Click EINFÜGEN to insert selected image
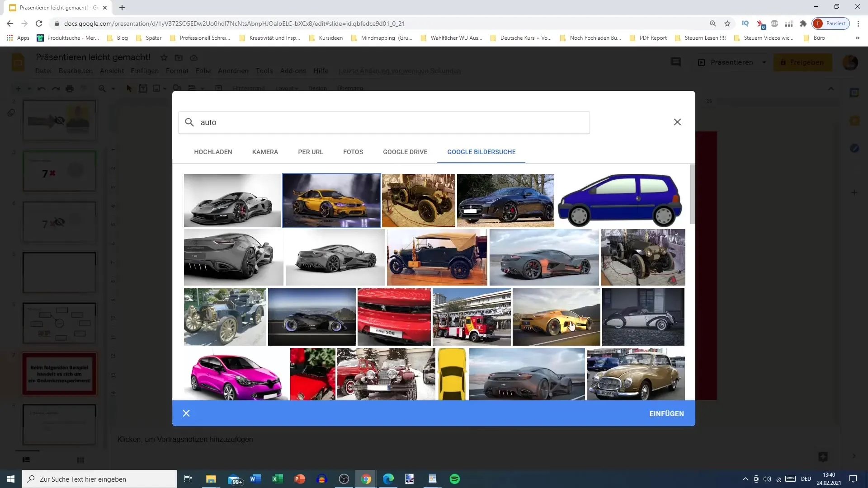Viewport: 868px width, 488px height. [x=666, y=413]
